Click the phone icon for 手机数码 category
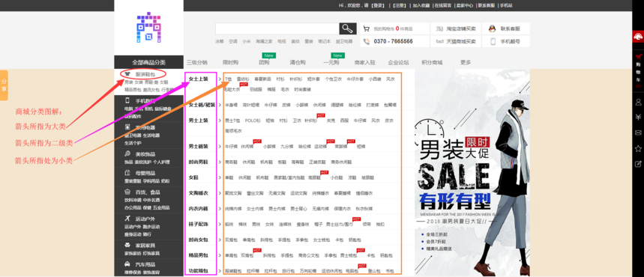This screenshot has height=277, width=644. pyautogui.click(x=127, y=100)
